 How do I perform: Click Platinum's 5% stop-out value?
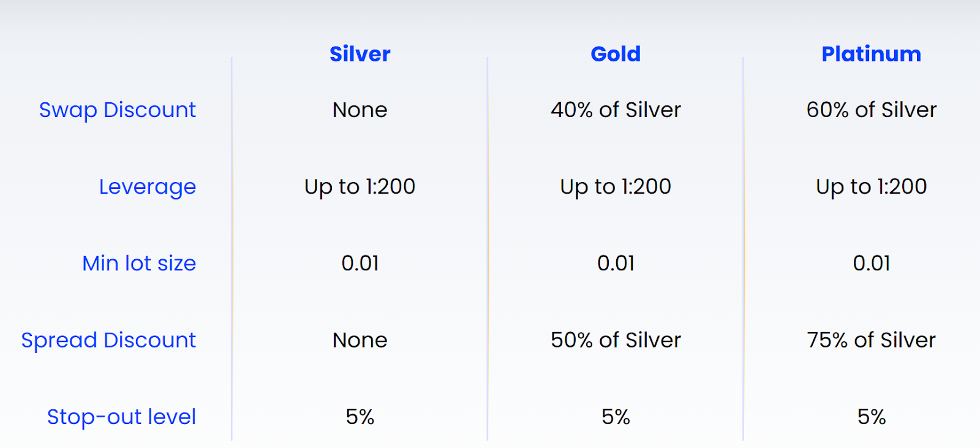(871, 417)
